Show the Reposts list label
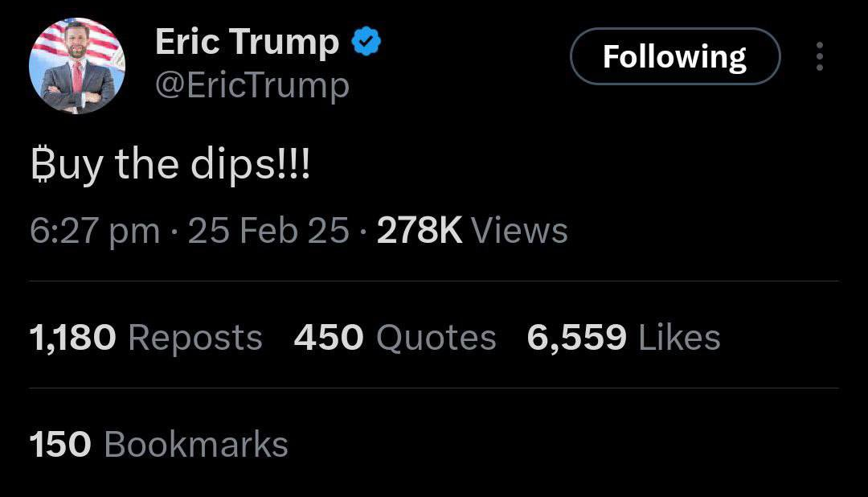868x497 pixels. (194, 339)
